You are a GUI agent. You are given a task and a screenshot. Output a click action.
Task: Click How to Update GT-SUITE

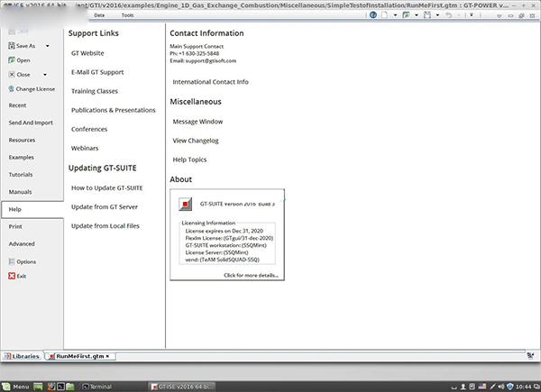click(106, 188)
